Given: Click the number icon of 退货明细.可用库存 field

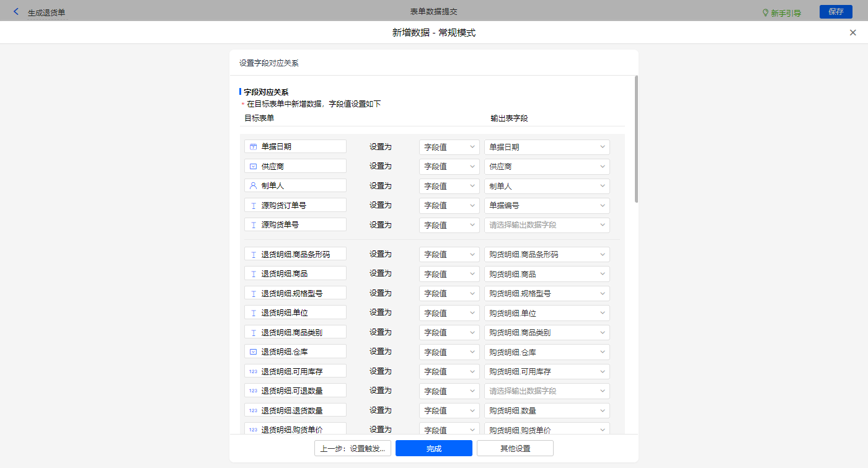Looking at the screenshot, I should tap(253, 372).
